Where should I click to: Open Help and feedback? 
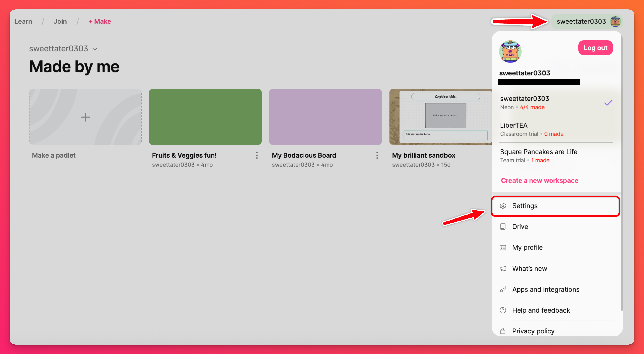tap(556, 310)
